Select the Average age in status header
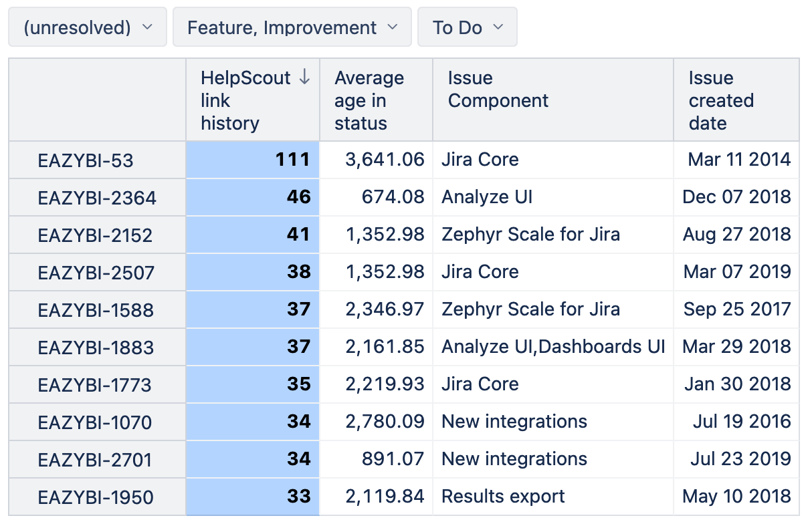This screenshot has height=528, width=812. [x=377, y=100]
